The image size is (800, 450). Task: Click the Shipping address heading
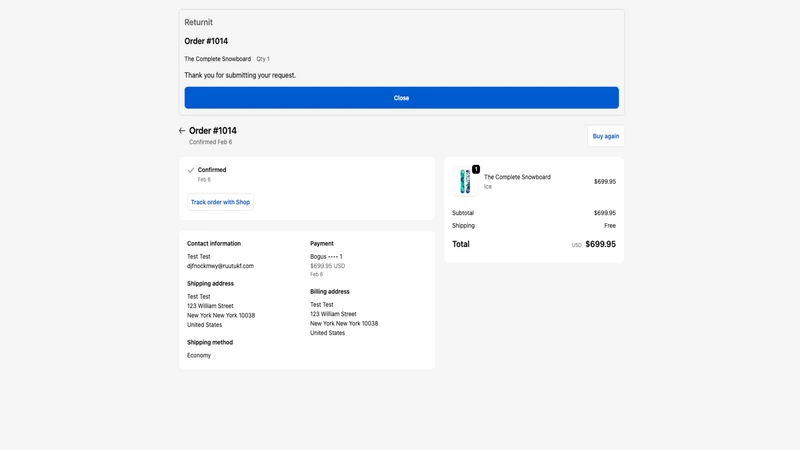pyautogui.click(x=210, y=284)
